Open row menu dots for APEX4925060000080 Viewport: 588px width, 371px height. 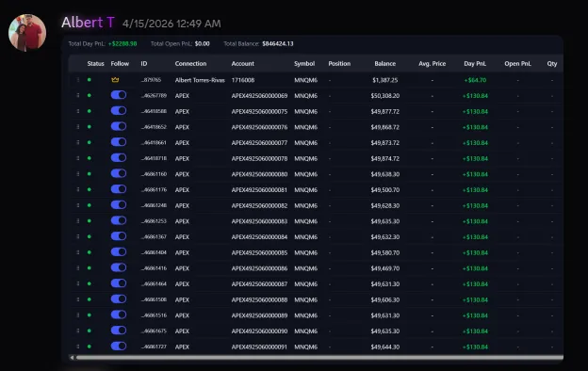click(x=78, y=174)
